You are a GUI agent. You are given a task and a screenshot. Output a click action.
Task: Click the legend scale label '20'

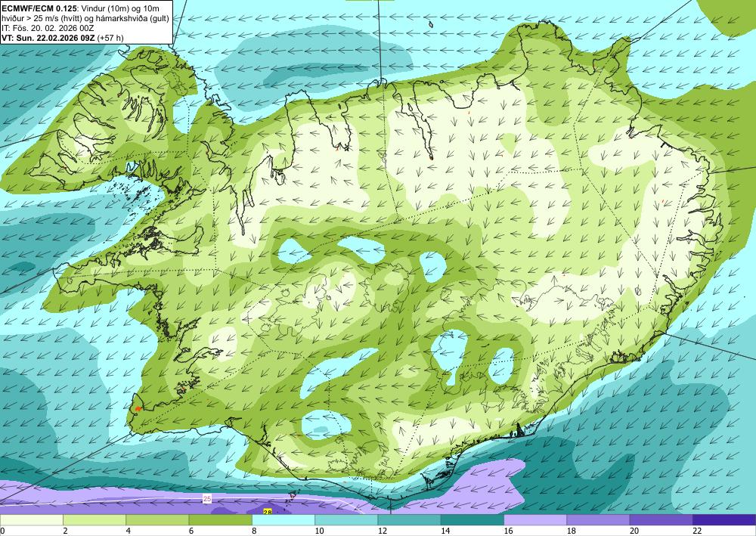pyautogui.click(x=634, y=531)
